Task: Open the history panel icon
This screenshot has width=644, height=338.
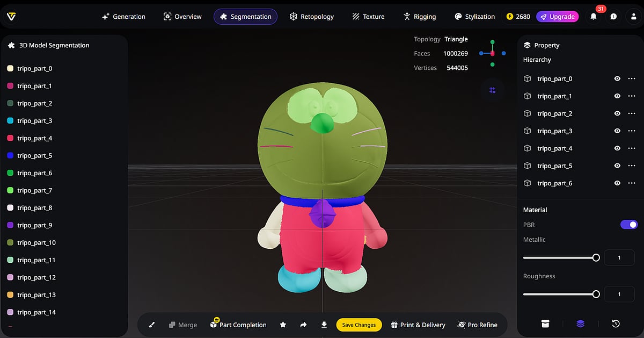Action: coord(616,323)
